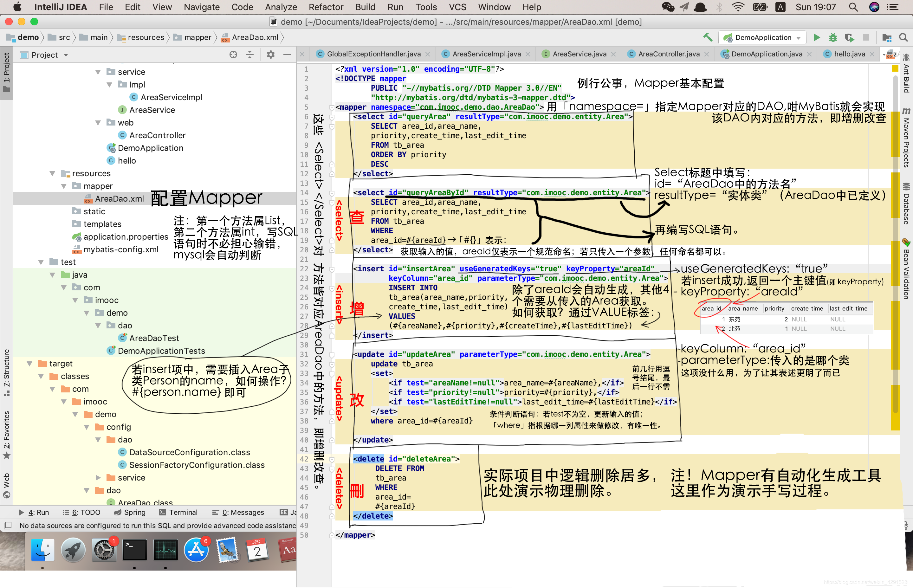Open the Project Structure icon in toolbar
Image resolution: width=913 pixels, height=588 pixels.
[x=887, y=37]
